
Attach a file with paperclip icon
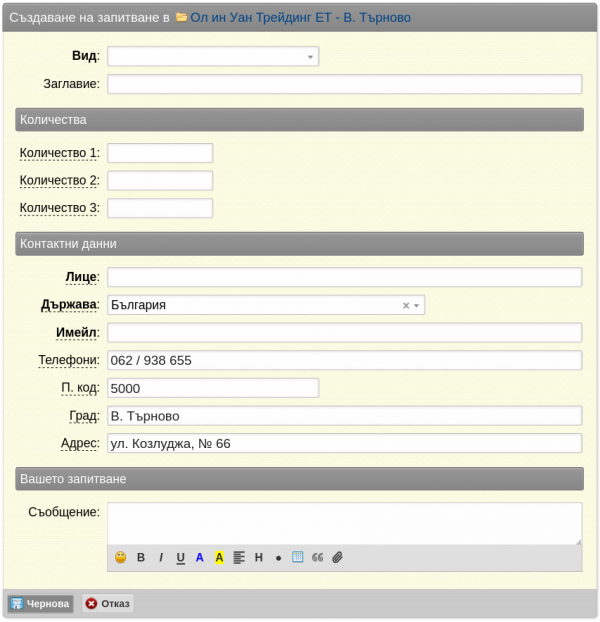click(x=337, y=558)
